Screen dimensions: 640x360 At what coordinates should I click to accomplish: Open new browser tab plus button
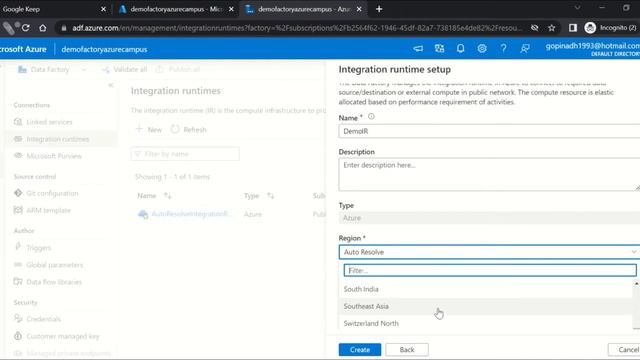(379, 9)
